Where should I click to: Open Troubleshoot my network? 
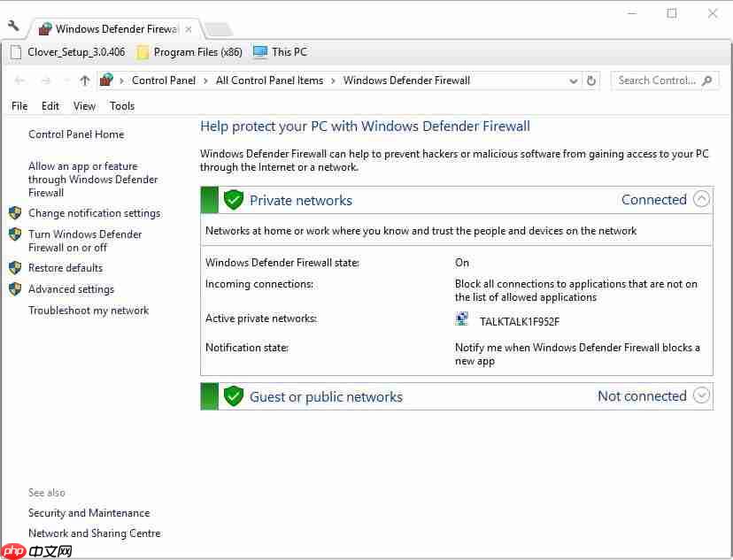point(89,311)
